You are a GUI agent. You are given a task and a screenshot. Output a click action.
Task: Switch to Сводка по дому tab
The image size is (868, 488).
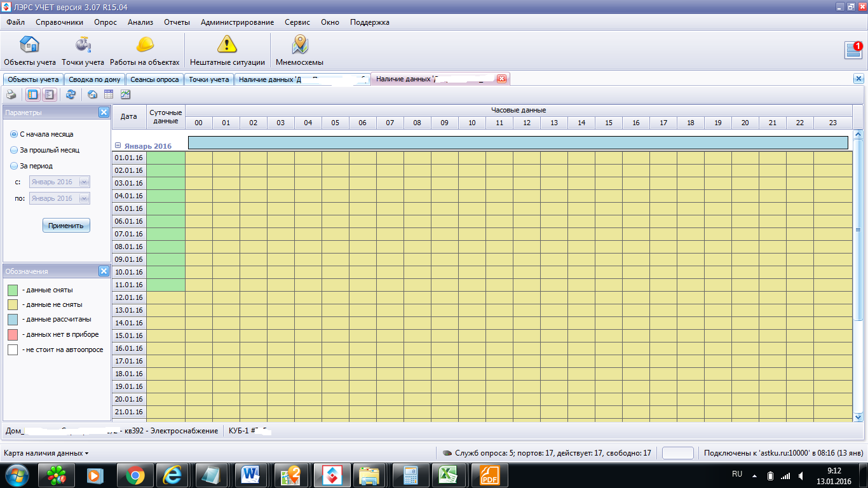[95, 79]
